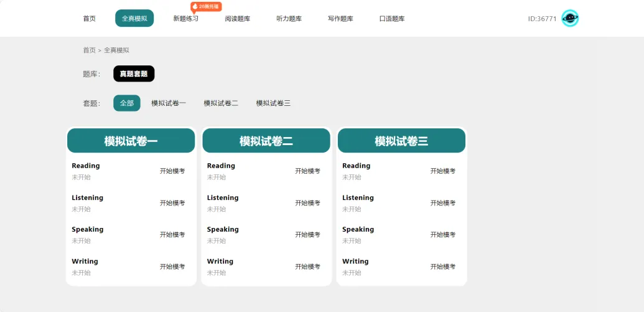Open 写作题库 in navigation

coord(340,19)
